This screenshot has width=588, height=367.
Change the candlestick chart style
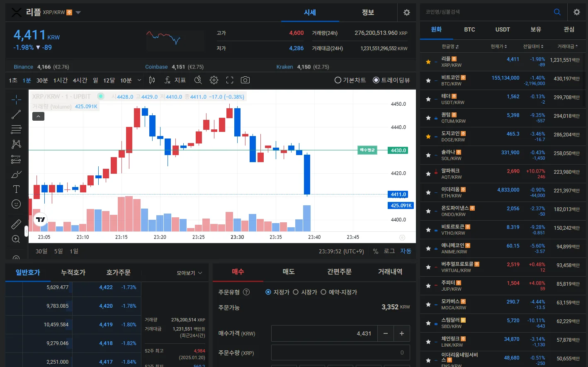click(152, 80)
